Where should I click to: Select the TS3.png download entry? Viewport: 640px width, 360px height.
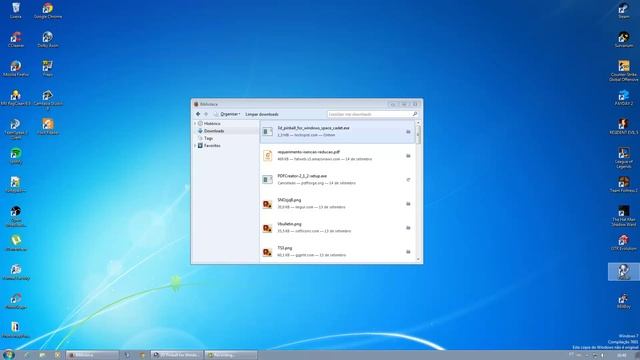click(x=338, y=252)
